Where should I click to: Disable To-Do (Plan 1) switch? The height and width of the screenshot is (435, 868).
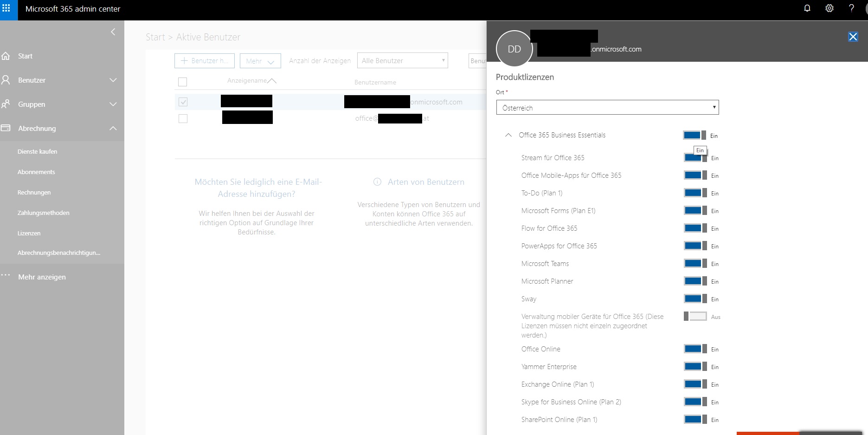click(695, 193)
